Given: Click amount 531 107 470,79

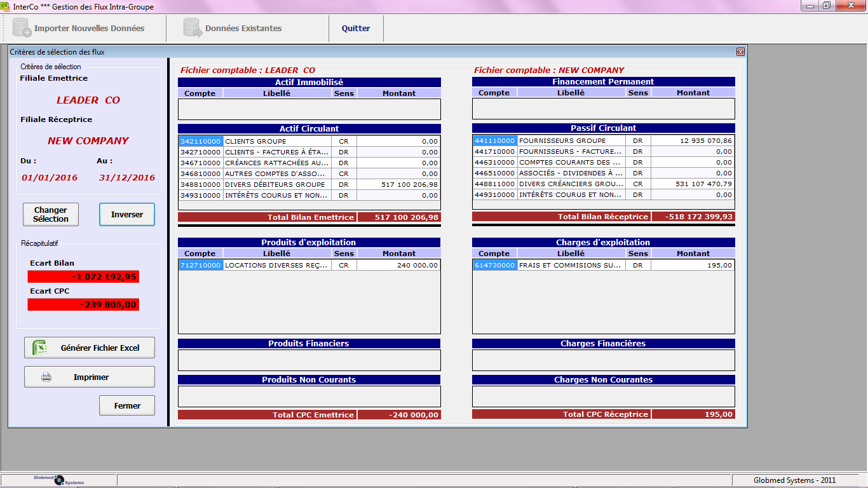Looking at the screenshot, I should click(x=693, y=184).
